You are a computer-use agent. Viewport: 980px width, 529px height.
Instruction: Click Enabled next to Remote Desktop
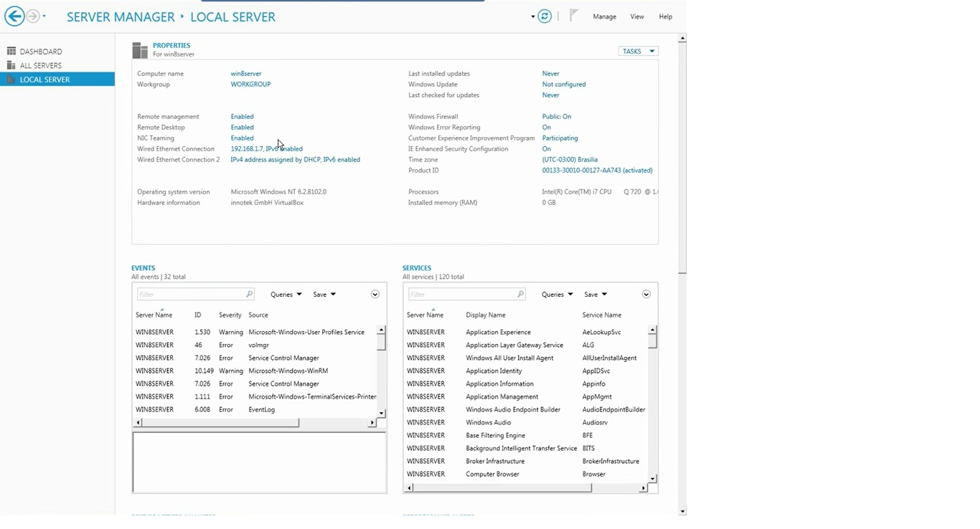pos(242,128)
